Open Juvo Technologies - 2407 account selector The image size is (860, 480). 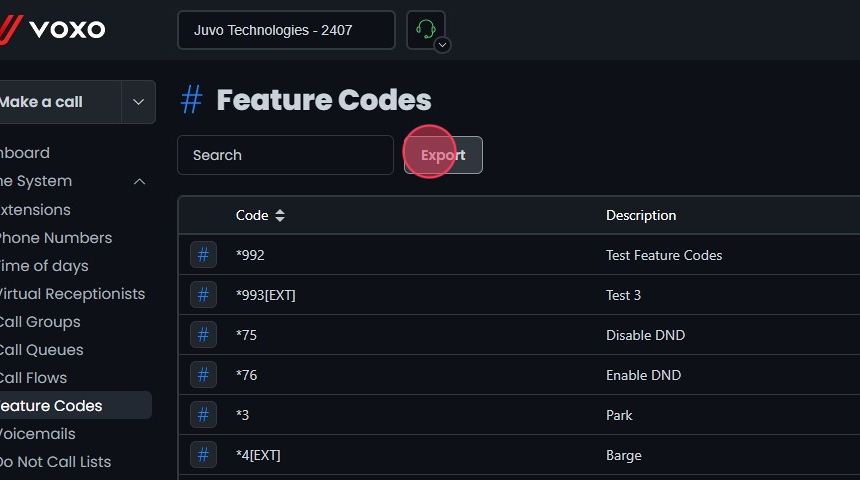pos(286,30)
